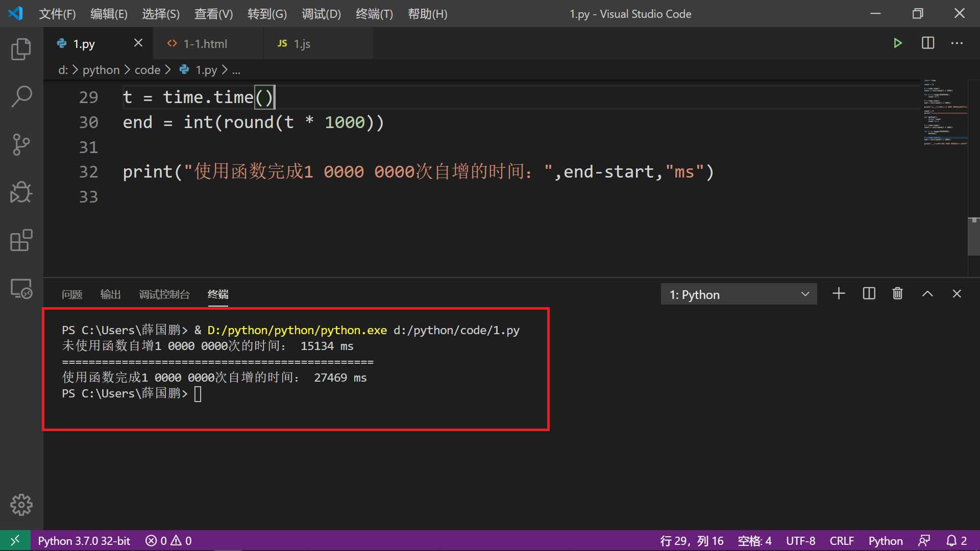Image resolution: width=980 pixels, height=551 pixels.
Task: Open the Search view in activity bar
Action: click(21, 96)
